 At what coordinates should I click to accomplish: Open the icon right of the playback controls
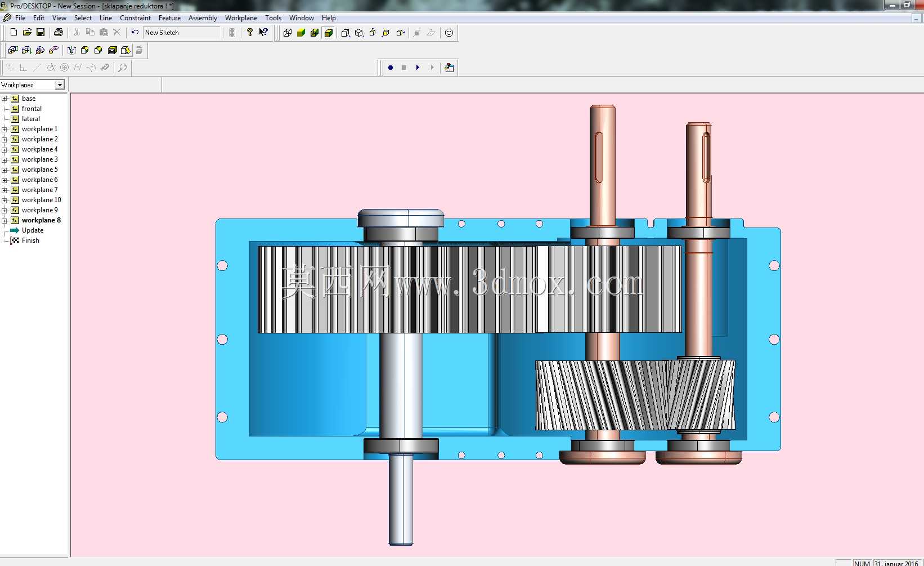(x=449, y=68)
